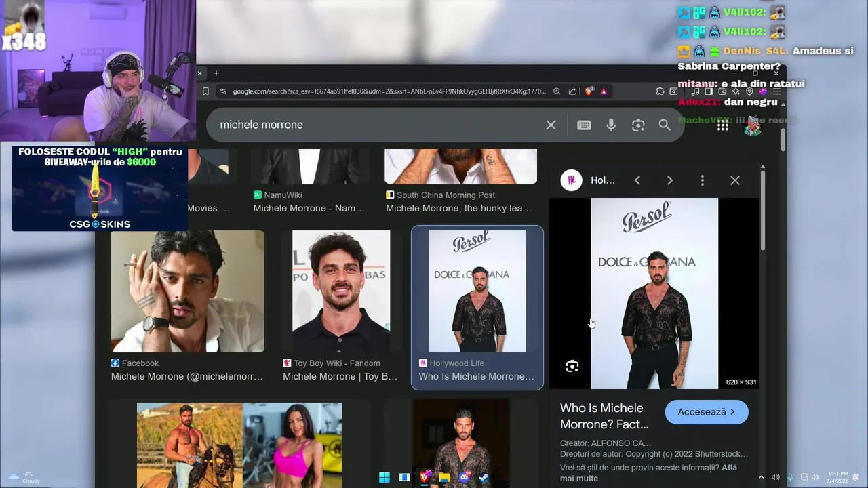This screenshot has width=868, height=488.
Task: Open Steam from the taskbar
Action: (x=484, y=477)
